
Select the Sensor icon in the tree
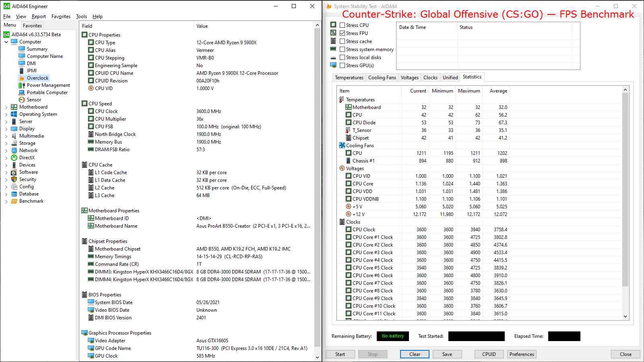[22, 100]
